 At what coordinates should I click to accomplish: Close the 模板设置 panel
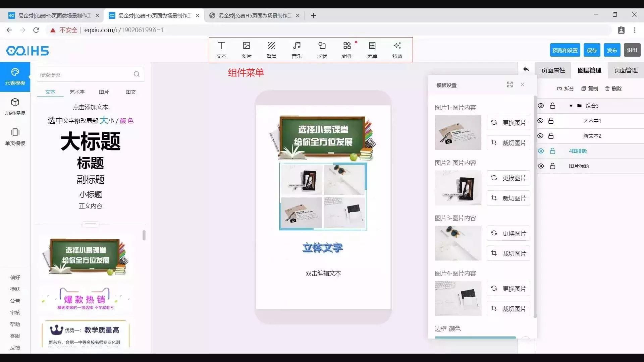(523, 84)
